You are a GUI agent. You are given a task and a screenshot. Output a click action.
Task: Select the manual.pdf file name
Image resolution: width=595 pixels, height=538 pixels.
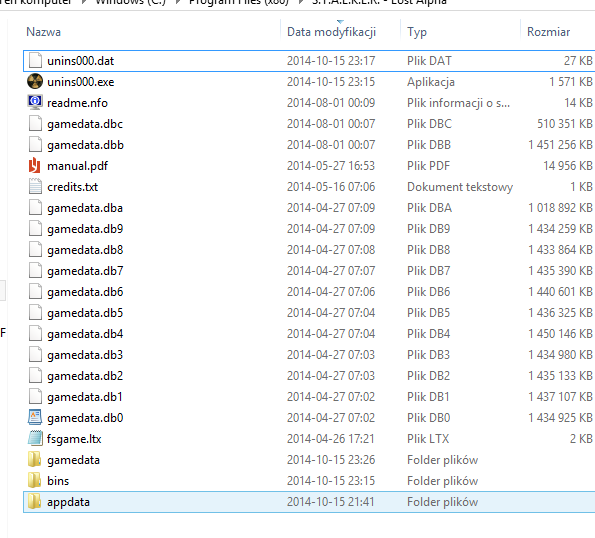coord(77,166)
